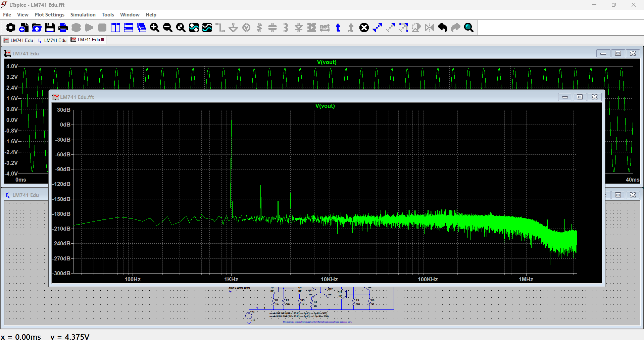The width and height of the screenshot is (644, 340).
Task: Click the Undo arrow
Action: 443,28
